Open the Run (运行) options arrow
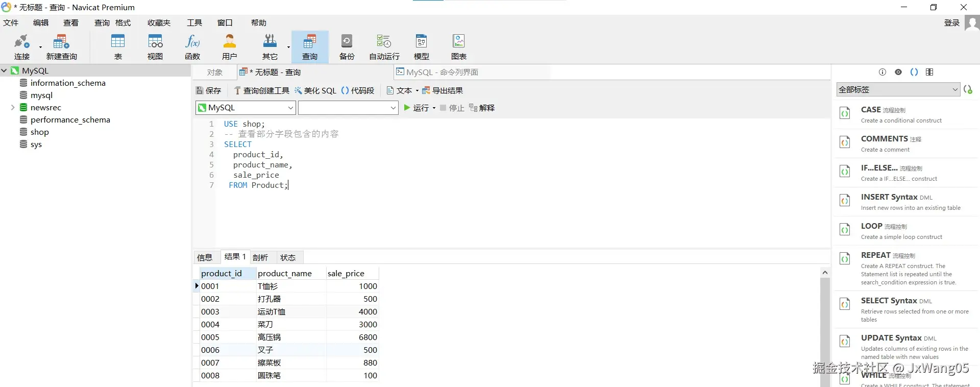The height and width of the screenshot is (387, 980). (434, 108)
